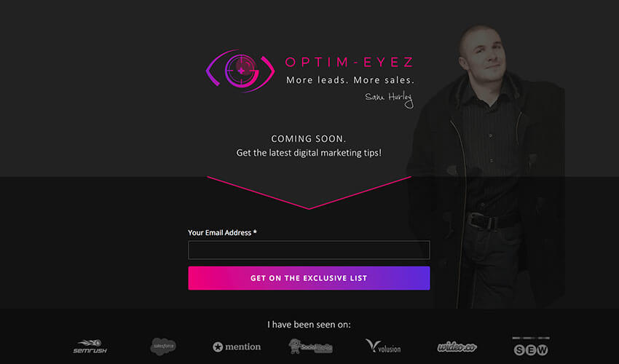Click the I have been seen on text

[x=309, y=325]
